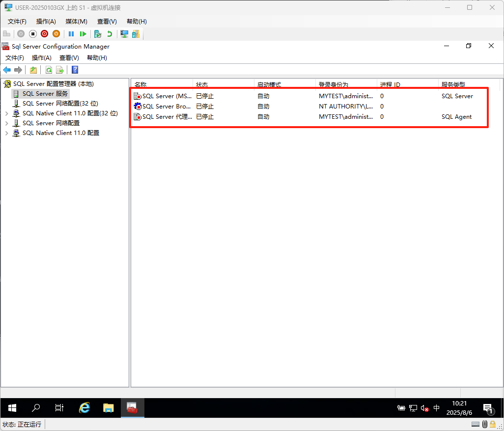The image size is (504, 431).
Task: Open 媒体(M) menu in VM connection window
Action: 77,22
